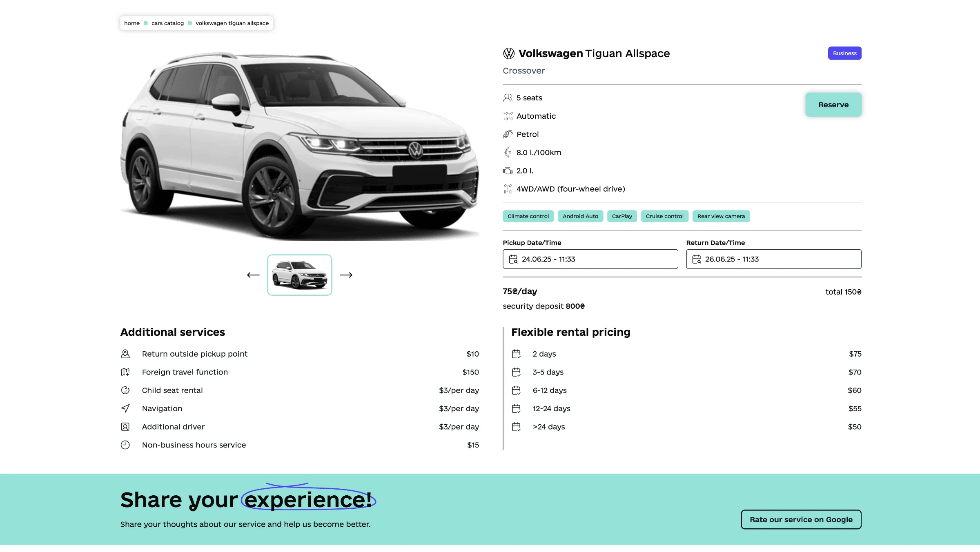Click the Navigation arrow icon
Viewport: 980px width, 552px height.
[x=125, y=408]
